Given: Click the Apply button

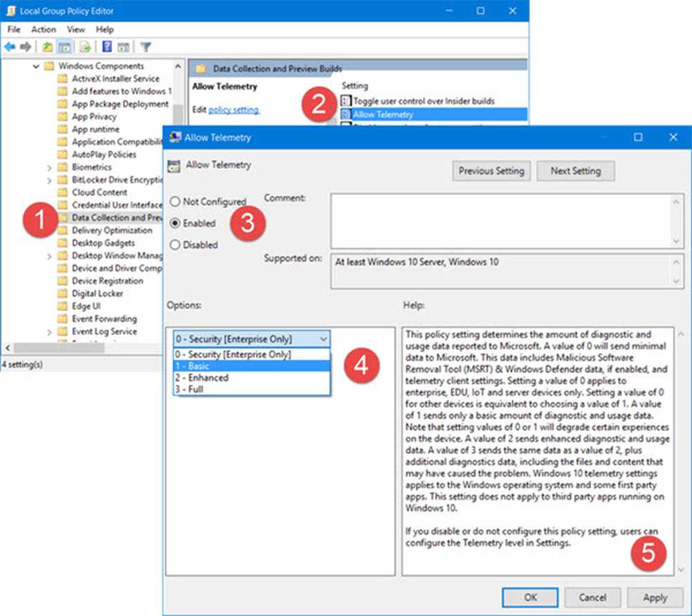Looking at the screenshot, I should coord(655,597).
